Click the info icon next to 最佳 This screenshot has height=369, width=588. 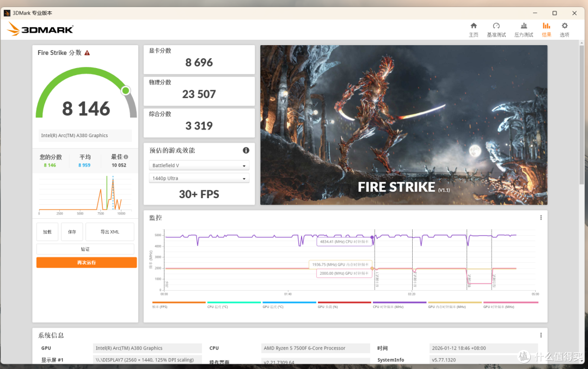(126, 157)
